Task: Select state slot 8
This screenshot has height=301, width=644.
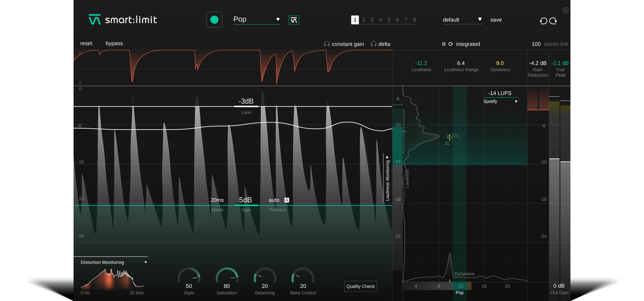Action: pos(415,20)
